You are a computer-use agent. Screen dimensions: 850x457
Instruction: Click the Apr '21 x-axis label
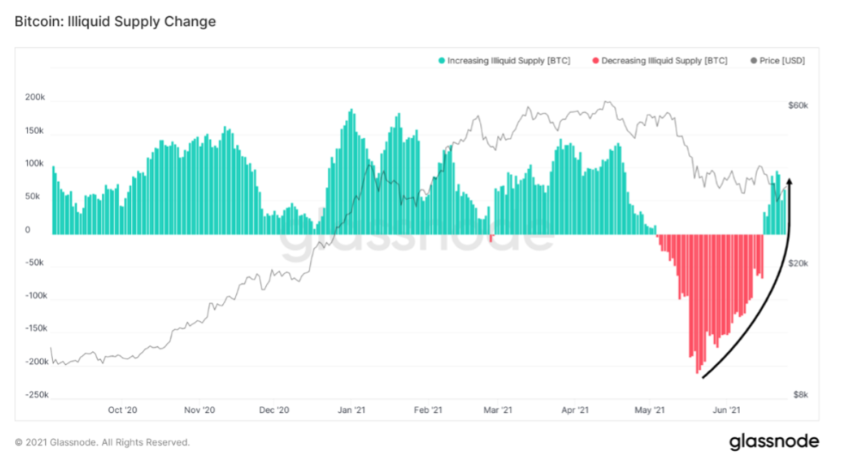coord(575,410)
